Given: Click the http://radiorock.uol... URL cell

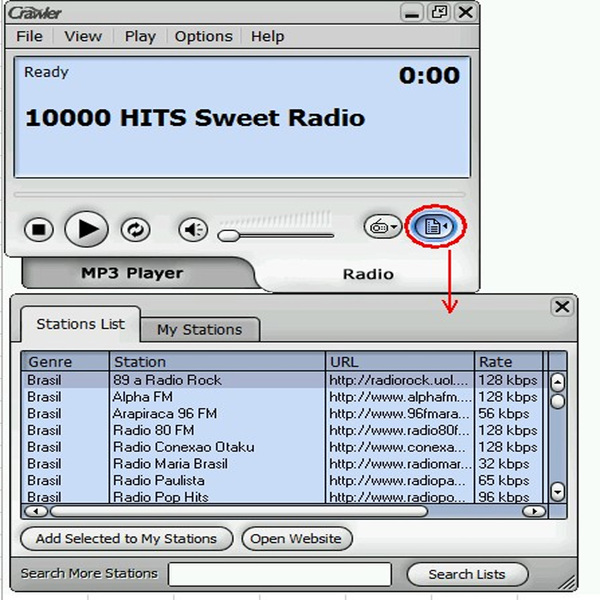Looking at the screenshot, I should coord(398,380).
